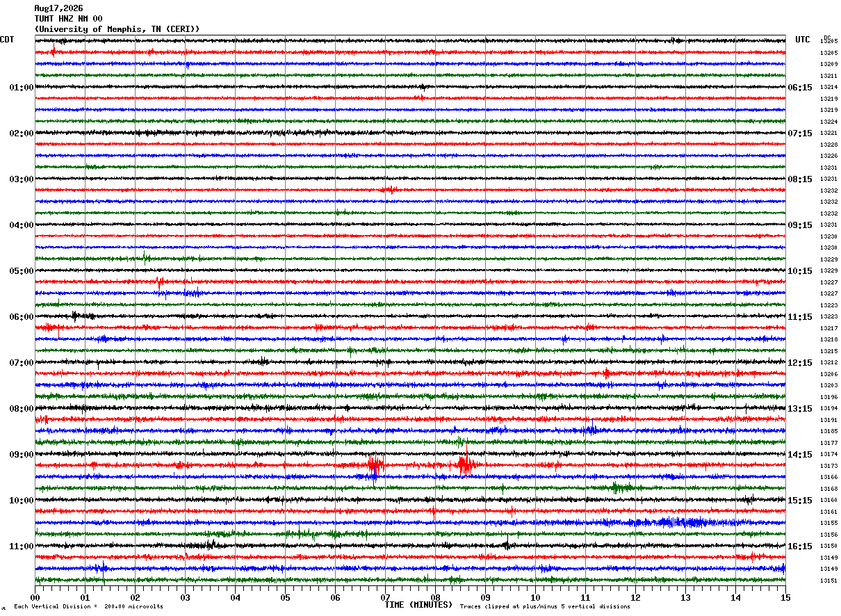This screenshot has height=616, width=841.
Task: Select the DC offset value '13211'
Action: [x=828, y=76]
